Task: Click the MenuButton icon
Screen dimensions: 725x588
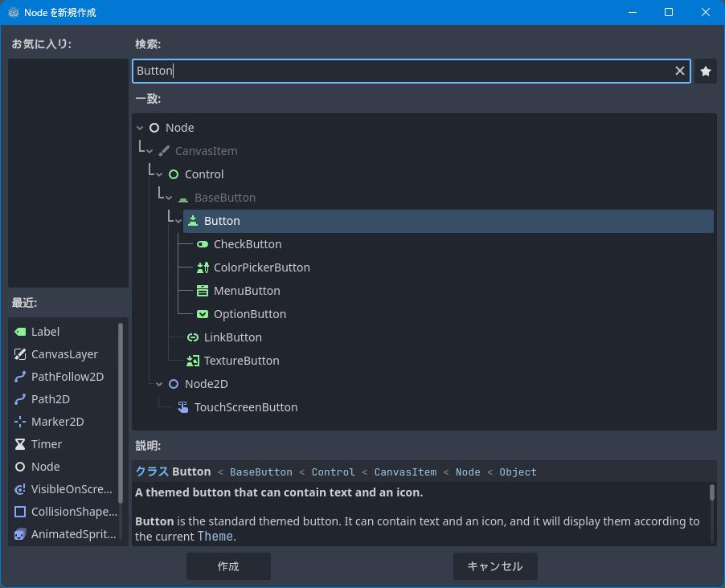Action: coord(203,291)
